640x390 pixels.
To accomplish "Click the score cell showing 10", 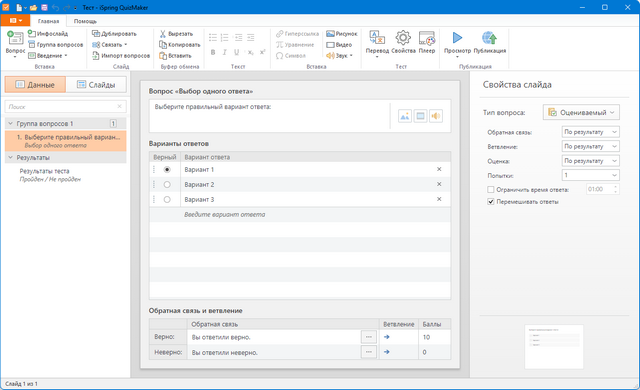I will 434,337.
